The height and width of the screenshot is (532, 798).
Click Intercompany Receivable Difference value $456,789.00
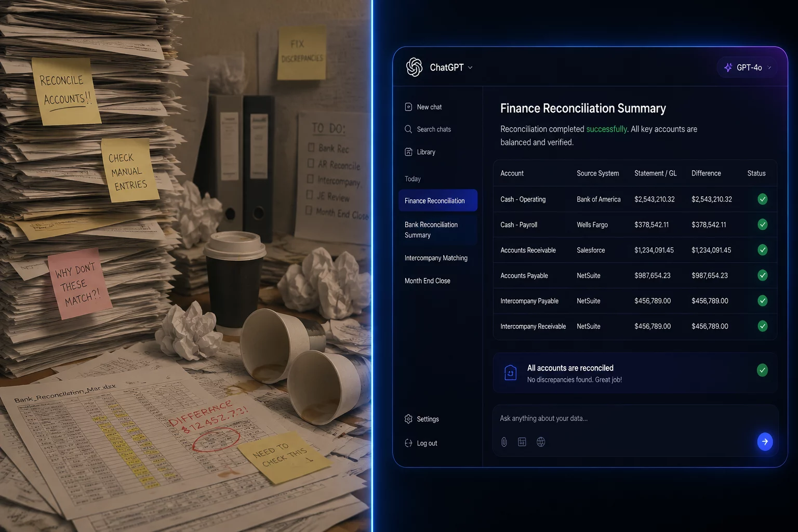tap(710, 327)
